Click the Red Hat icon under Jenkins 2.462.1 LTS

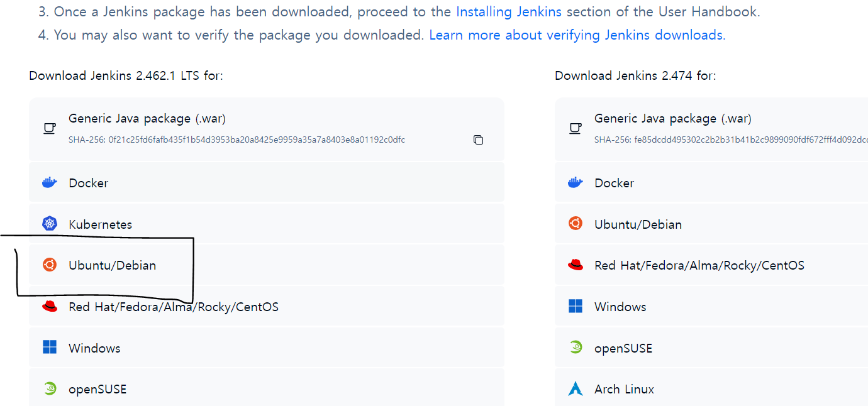coord(50,307)
